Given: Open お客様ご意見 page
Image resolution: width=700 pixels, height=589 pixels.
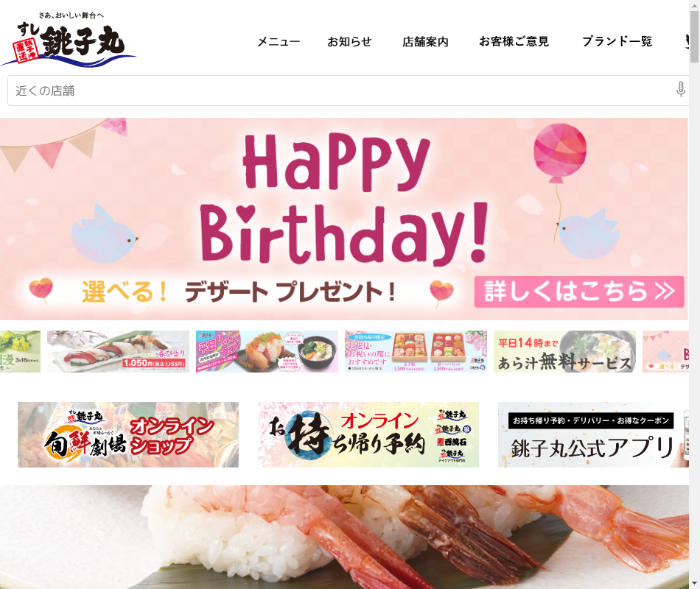Looking at the screenshot, I should [x=514, y=41].
